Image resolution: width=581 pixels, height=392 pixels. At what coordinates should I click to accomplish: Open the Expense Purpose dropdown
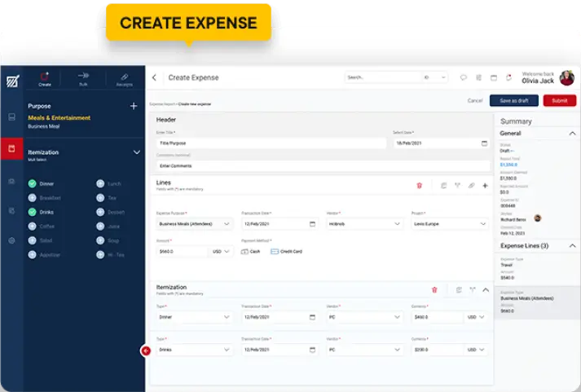(x=195, y=224)
